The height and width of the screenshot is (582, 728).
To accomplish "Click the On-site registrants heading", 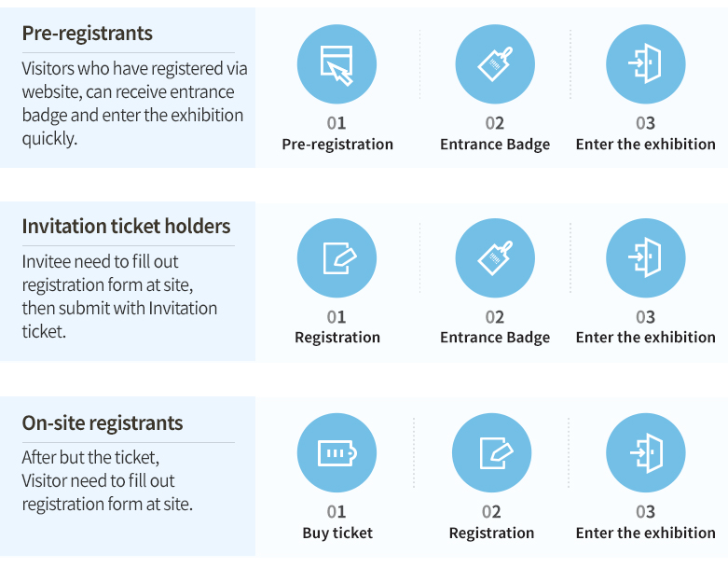I will pyautogui.click(x=103, y=423).
